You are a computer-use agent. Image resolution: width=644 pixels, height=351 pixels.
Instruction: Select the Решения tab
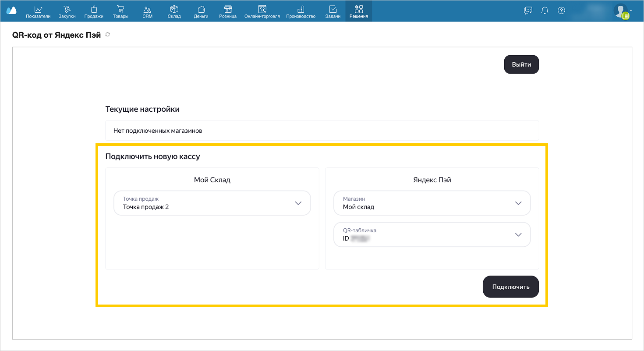click(x=359, y=12)
